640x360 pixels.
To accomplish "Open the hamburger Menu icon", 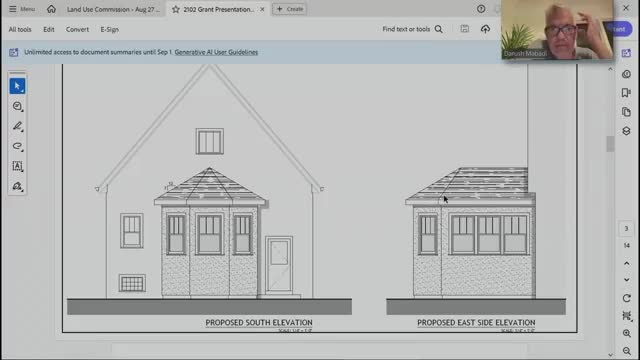I will (x=13, y=9).
